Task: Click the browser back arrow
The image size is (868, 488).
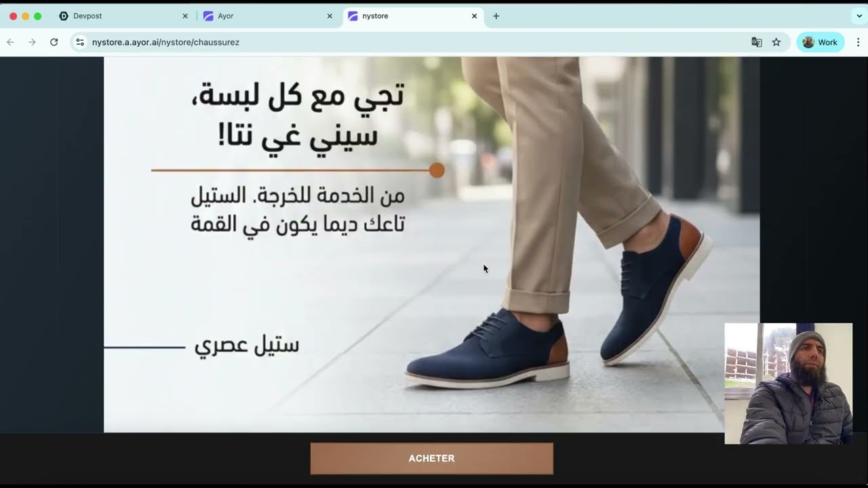Action: 10,42
